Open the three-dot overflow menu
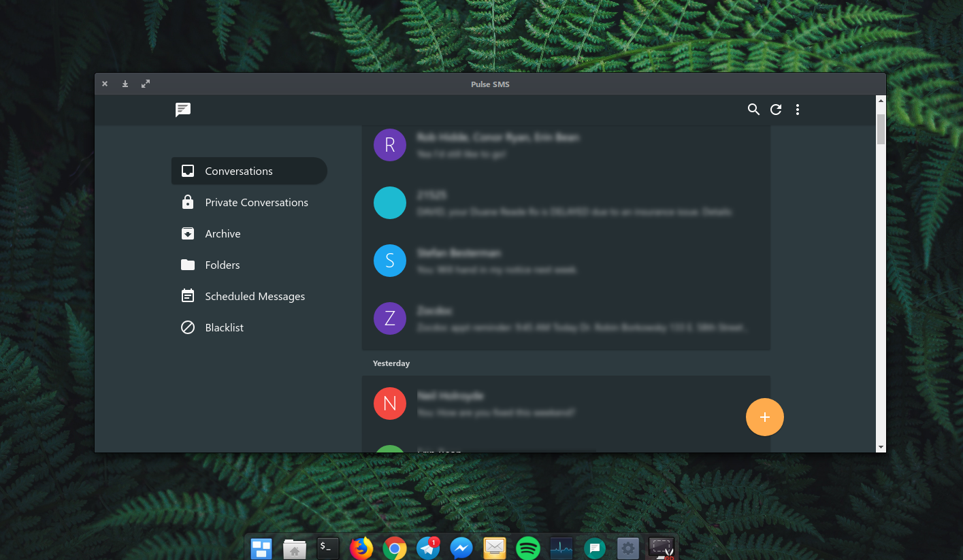This screenshot has width=963, height=560. point(797,109)
